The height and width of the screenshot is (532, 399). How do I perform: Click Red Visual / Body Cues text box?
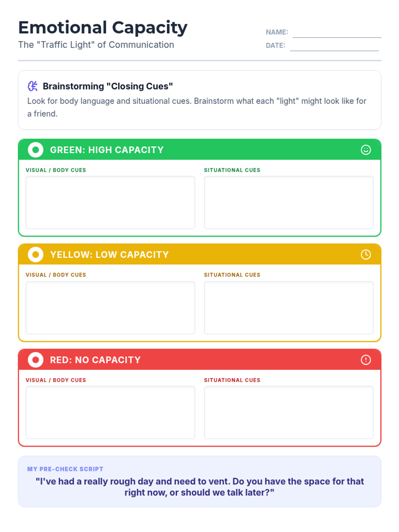[110, 412]
